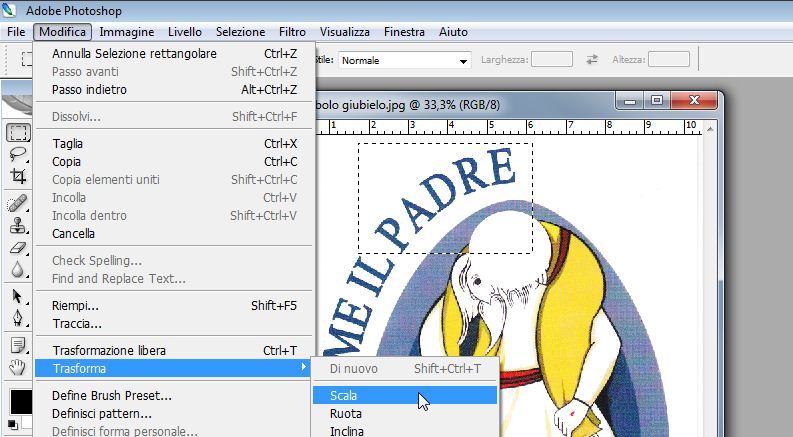The width and height of the screenshot is (793, 437).
Task: Minimize the giubielo.jpg document window
Action: tap(630, 101)
